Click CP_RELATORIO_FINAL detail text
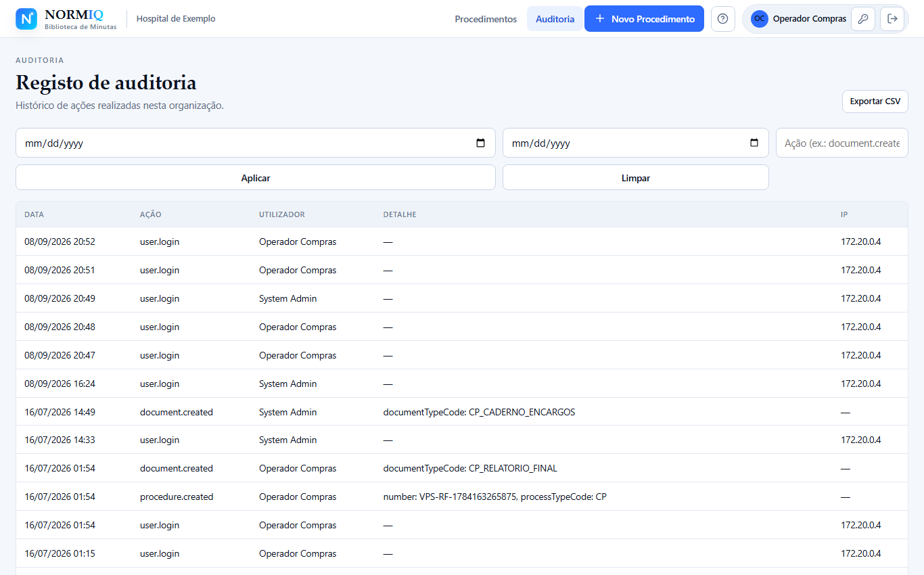Image resolution: width=924 pixels, height=575 pixels. 513,468
